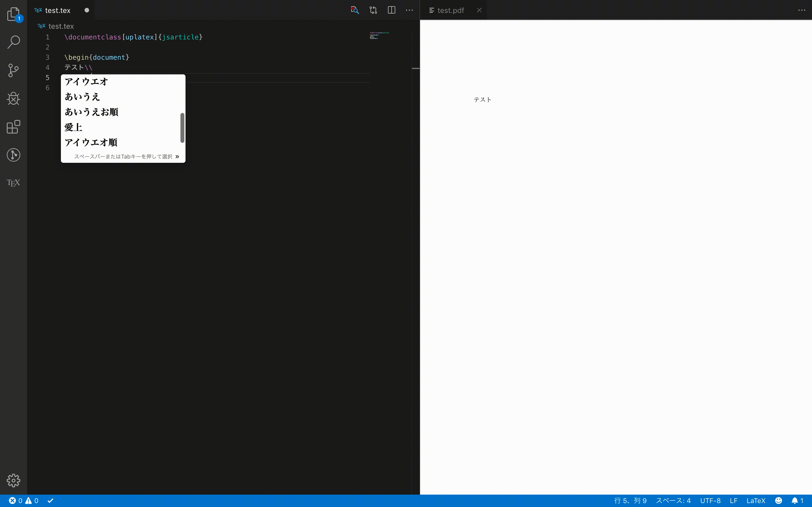Split the editor with the split icon
The height and width of the screenshot is (507, 812).
pos(391,10)
